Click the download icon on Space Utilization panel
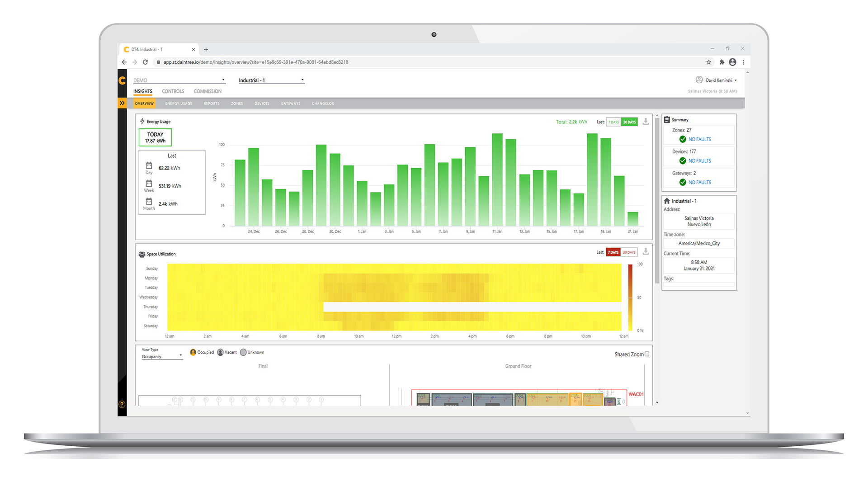Screen dimensions: 868x482 point(646,251)
